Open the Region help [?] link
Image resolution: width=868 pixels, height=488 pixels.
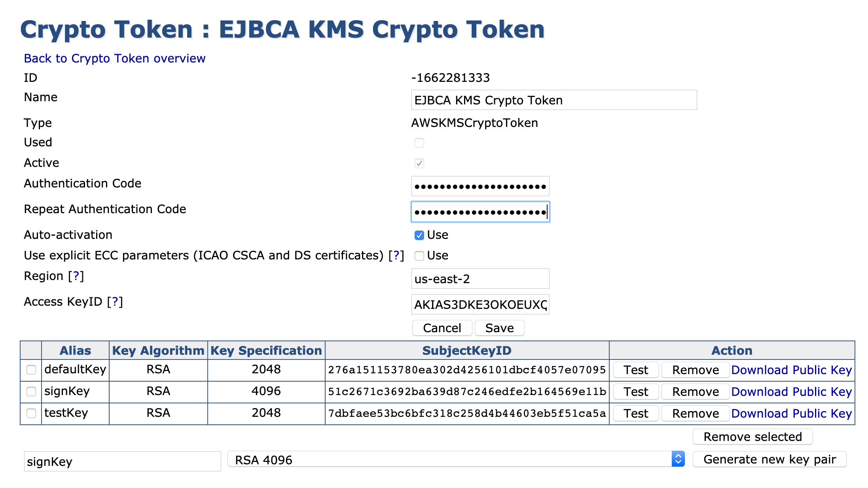tap(76, 276)
